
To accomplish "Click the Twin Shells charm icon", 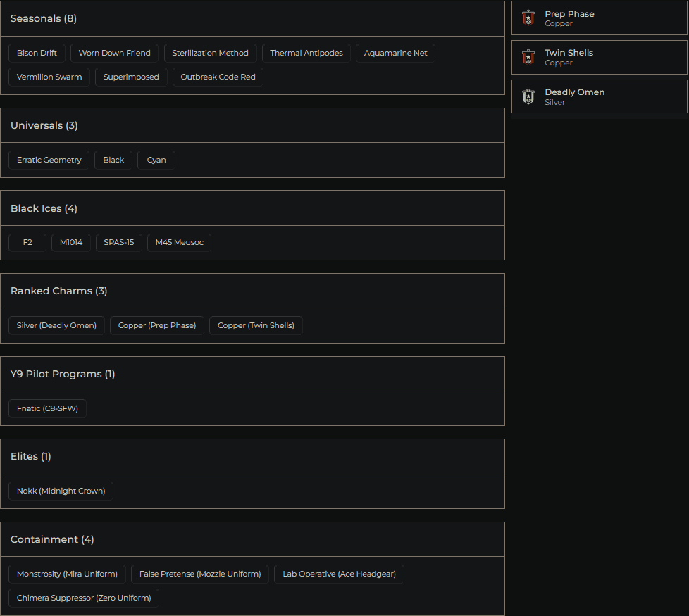I will tap(528, 57).
